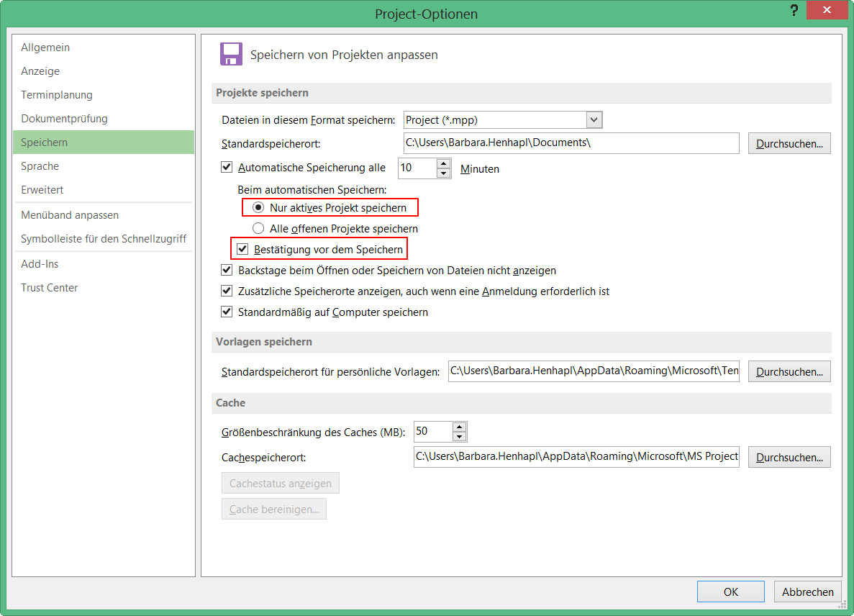Disable Standardmäßig auf Computer speichern
854x616 pixels.
click(x=227, y=312)
